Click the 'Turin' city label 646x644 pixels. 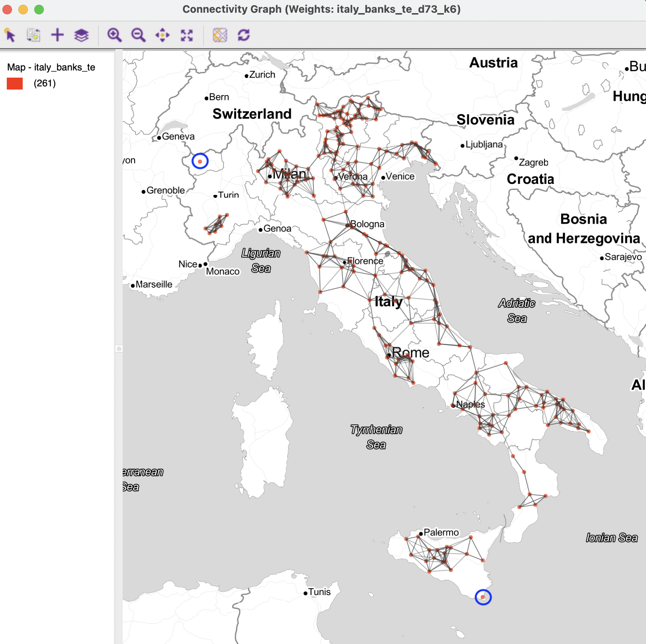click(229, 195)
